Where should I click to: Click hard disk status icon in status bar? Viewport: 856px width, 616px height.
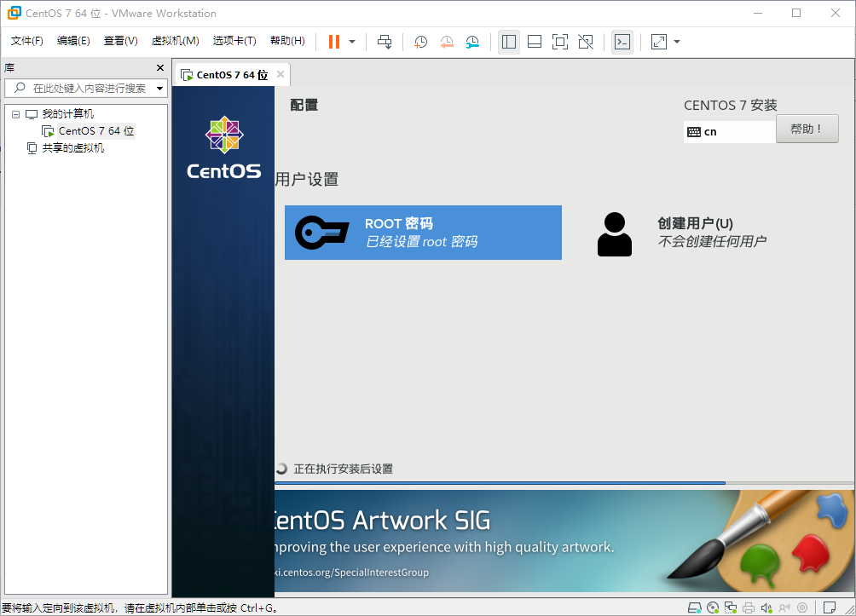click(x=694, y=607)
